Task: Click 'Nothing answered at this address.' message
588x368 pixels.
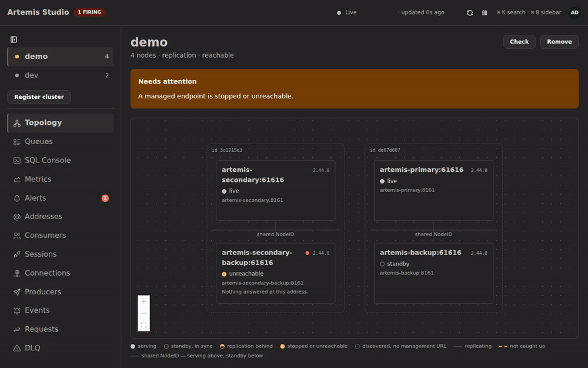Action: tap(265, 292)
